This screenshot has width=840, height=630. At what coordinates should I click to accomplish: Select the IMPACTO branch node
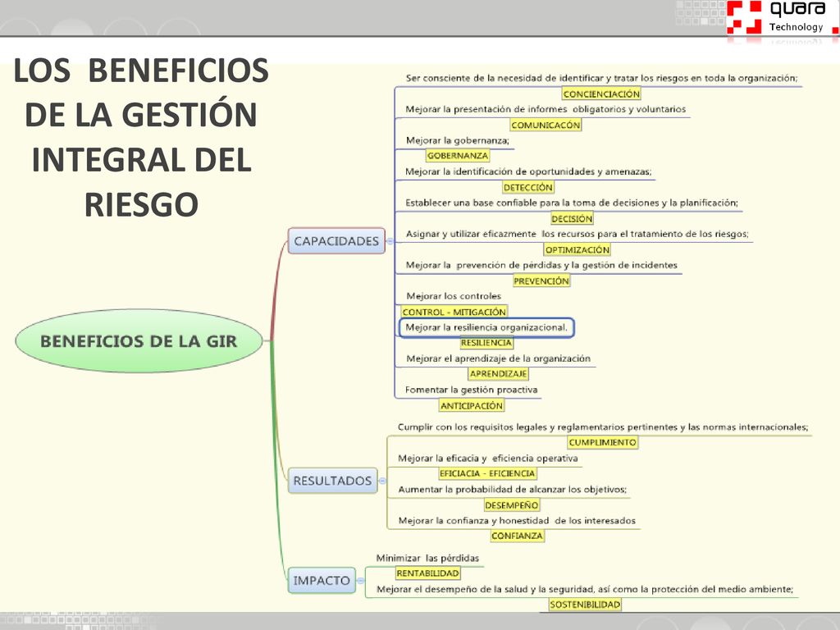(322, 580)
